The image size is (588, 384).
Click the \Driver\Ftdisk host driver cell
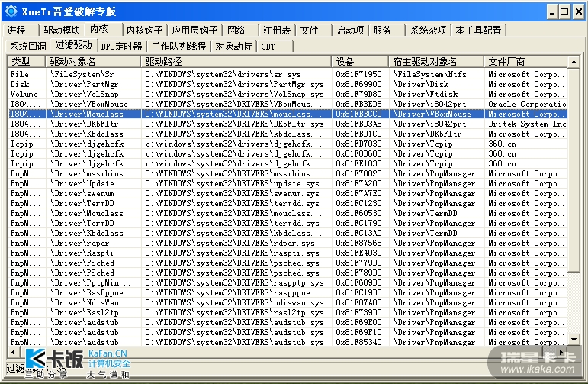coord(426,94)
